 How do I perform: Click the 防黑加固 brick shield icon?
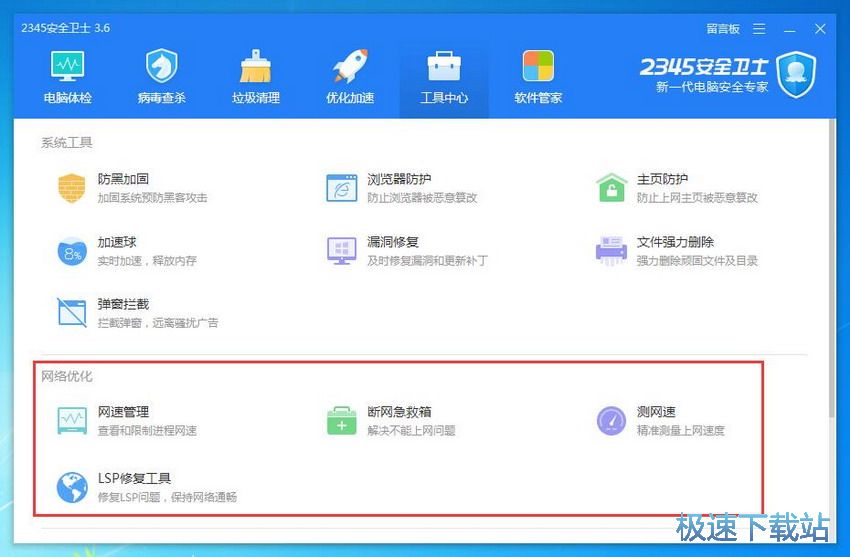click(x=72, y=188)
